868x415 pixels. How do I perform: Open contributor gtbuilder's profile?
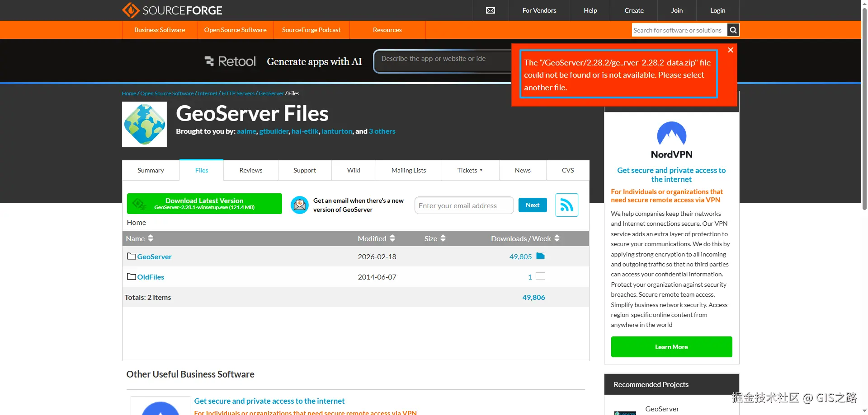click(x=274, y=131)
